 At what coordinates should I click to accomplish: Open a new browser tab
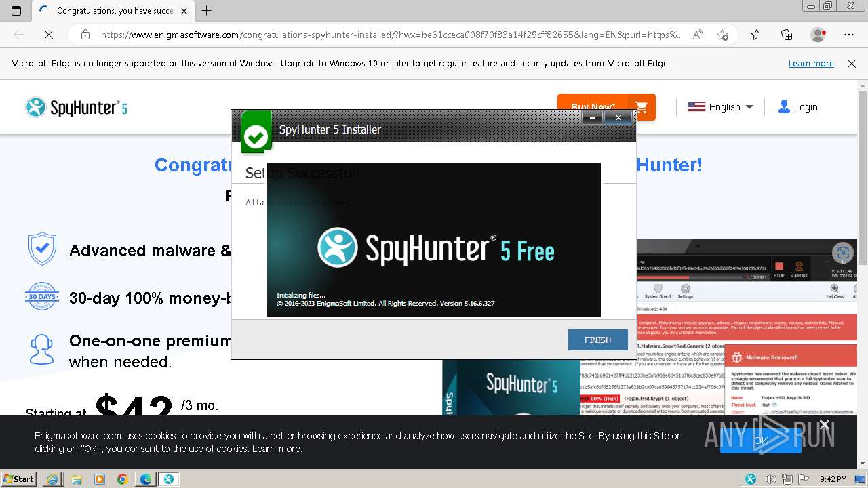click(207, 11)
